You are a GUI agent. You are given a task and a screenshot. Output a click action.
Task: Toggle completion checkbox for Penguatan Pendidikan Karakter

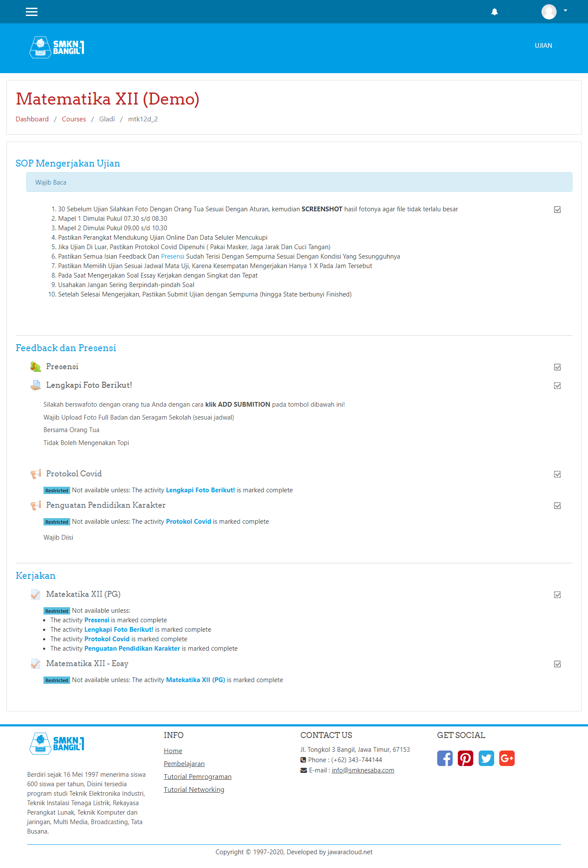(x=557, y=506)
